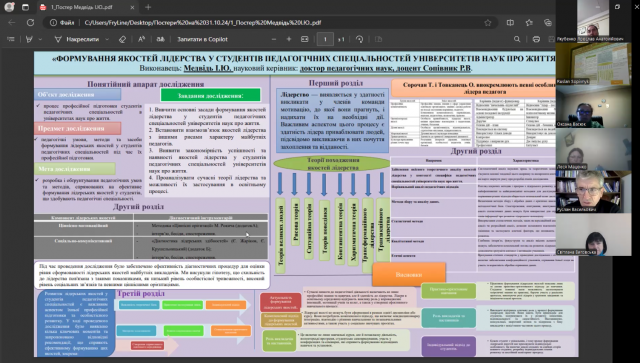Viewport: 640px width, 363px height.
Task: Zoom in with the plus button
Action: coord(289,39)
